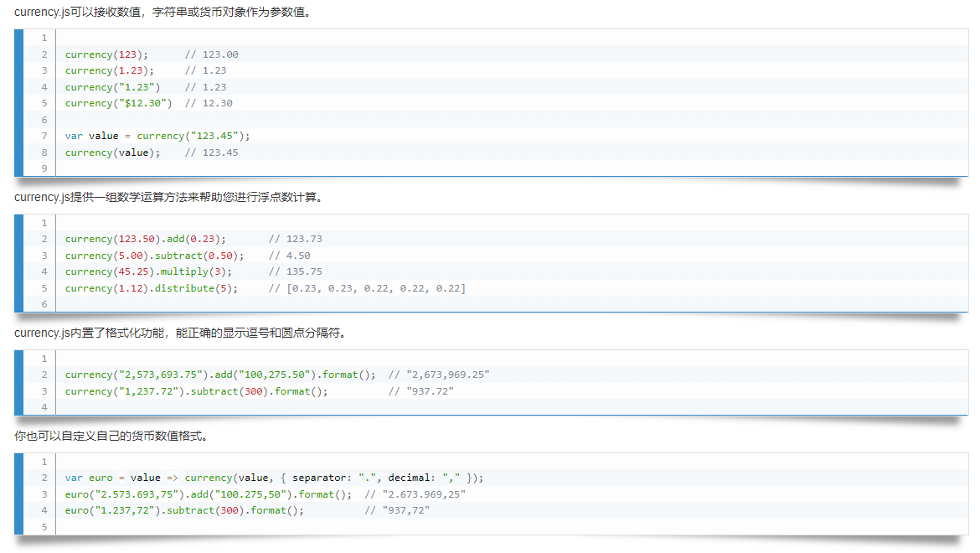
Task: Click the code line 'currency(value);'
Action: tap(112, 152)
